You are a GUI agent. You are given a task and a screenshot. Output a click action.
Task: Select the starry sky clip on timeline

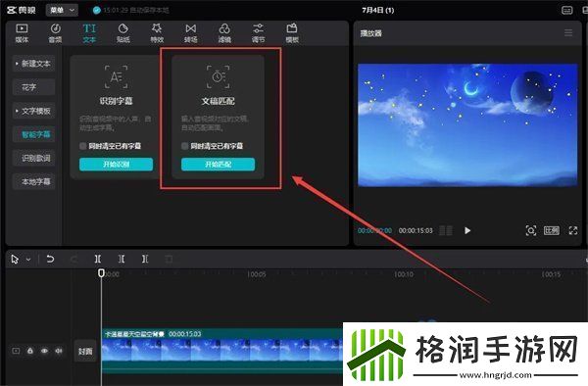222,351
